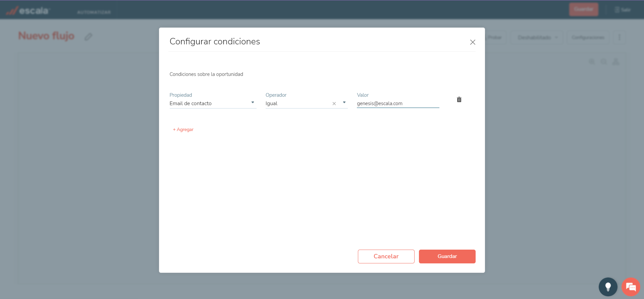The image size is (644, 299).
Task: Delete the condition with the trash icon
Action: point(459,99)
